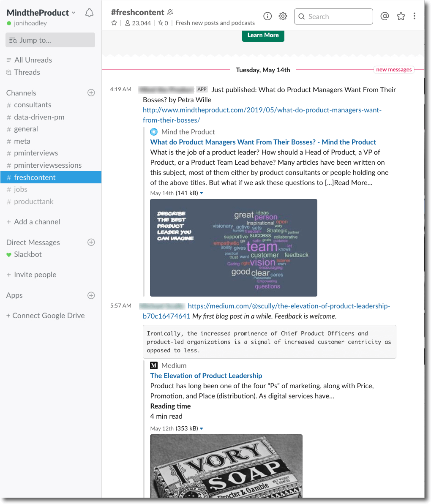The width and height of the screenshot is (431, 504).
Task: Open the What do Product Managers Want article title
Action: tap(263, 142)
